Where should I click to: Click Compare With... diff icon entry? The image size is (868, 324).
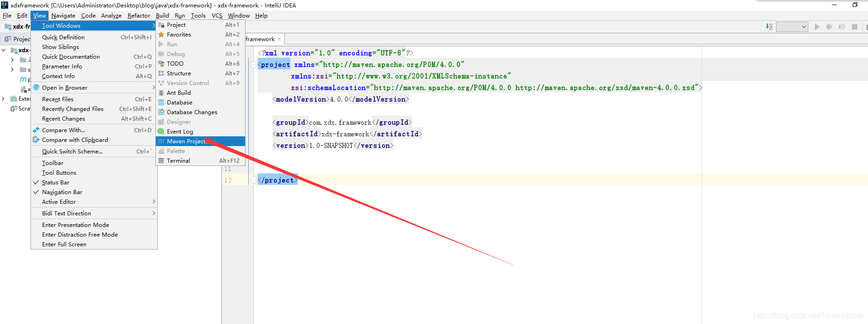point(94,130)
